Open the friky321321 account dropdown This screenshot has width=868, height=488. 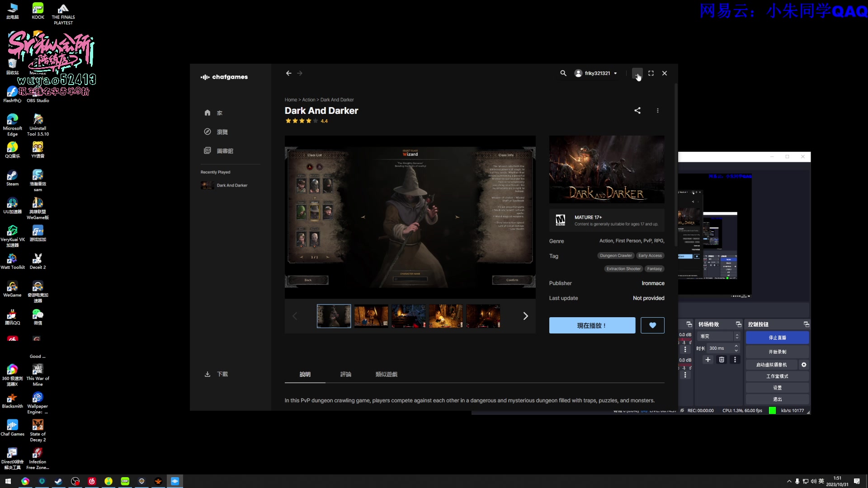pos(596,73)
